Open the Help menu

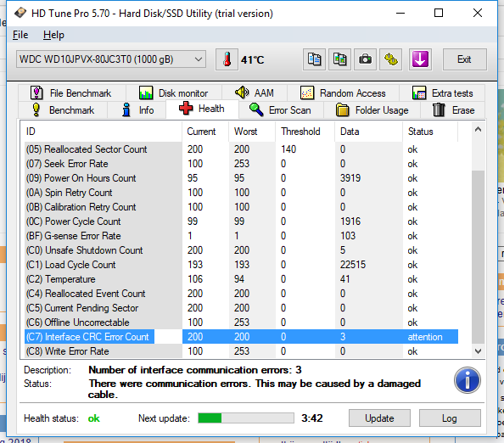[53, 35]
